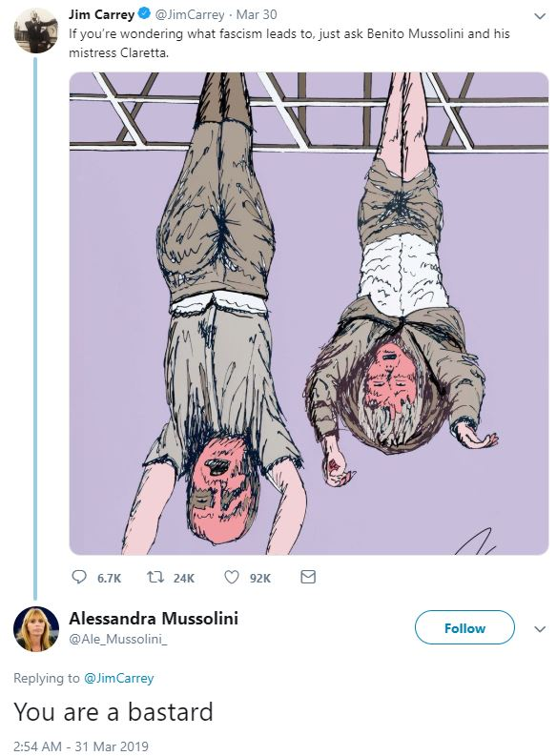Click the 2:54 AM - 31 Mar 2019 timestamp

click(x=81, y=746)
